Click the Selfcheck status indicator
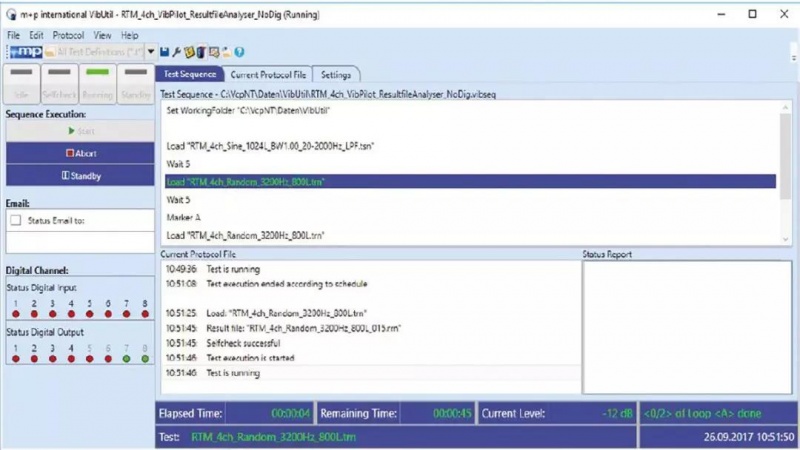The height and width of the screenshot is (450, 800). [60, 84]
